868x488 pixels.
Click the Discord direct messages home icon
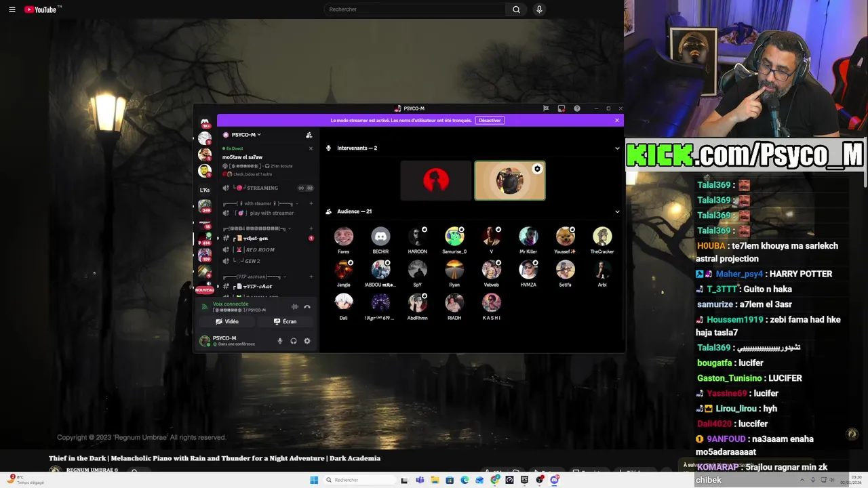(x=205, y=123)
